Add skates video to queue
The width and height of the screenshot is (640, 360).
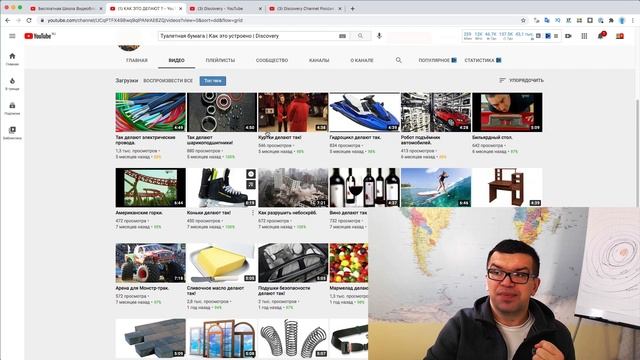[x=251, y=184]
